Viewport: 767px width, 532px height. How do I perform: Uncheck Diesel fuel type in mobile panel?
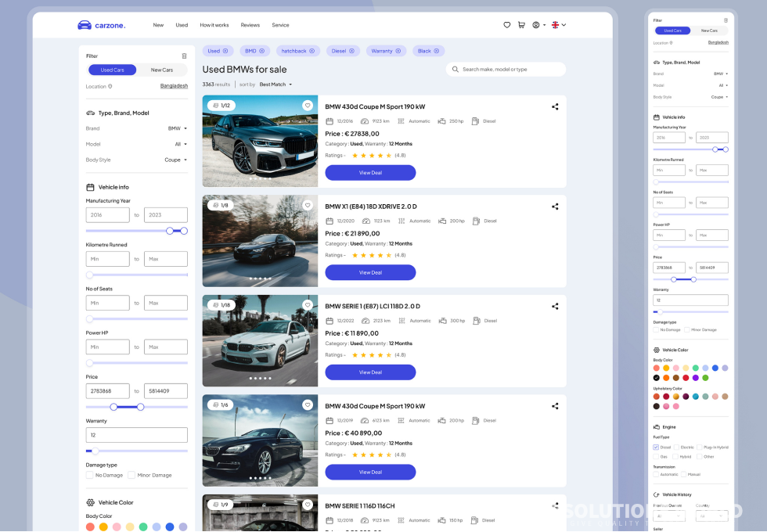656,447
